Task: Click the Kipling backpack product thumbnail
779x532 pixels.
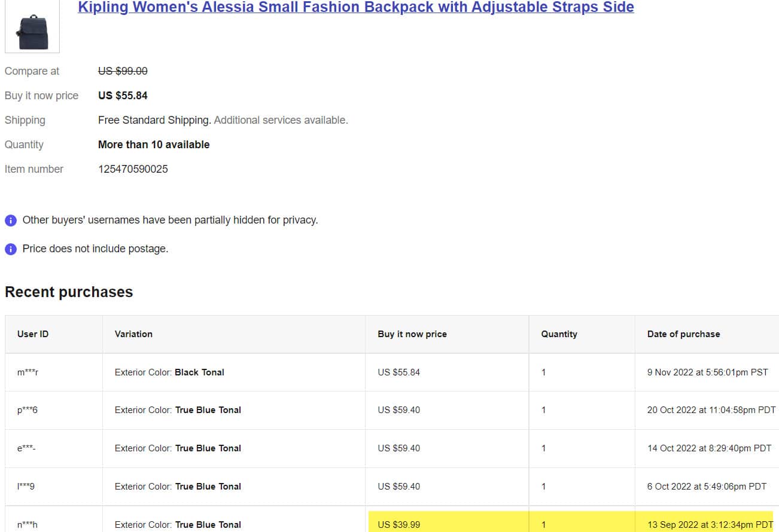Action: click(x=32, y=27)
